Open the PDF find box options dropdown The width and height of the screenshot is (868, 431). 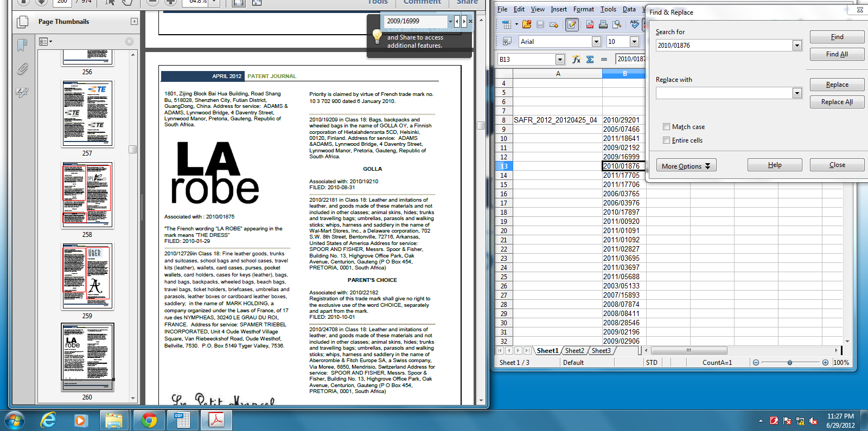pyautogui.click(x=450, y=21)
